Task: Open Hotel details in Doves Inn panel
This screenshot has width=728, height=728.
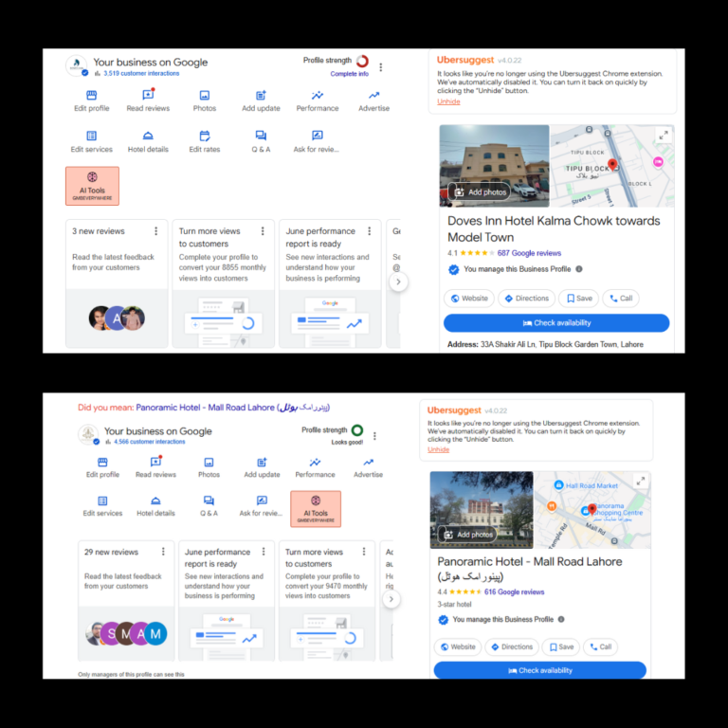Action: pos(148,142)
